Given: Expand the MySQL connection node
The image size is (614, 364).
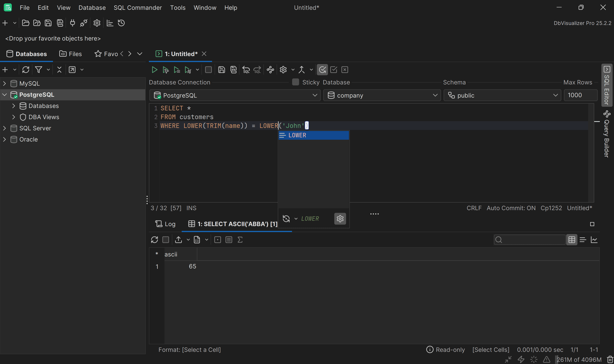Looking at the screenshot, I should coord(4,83).
